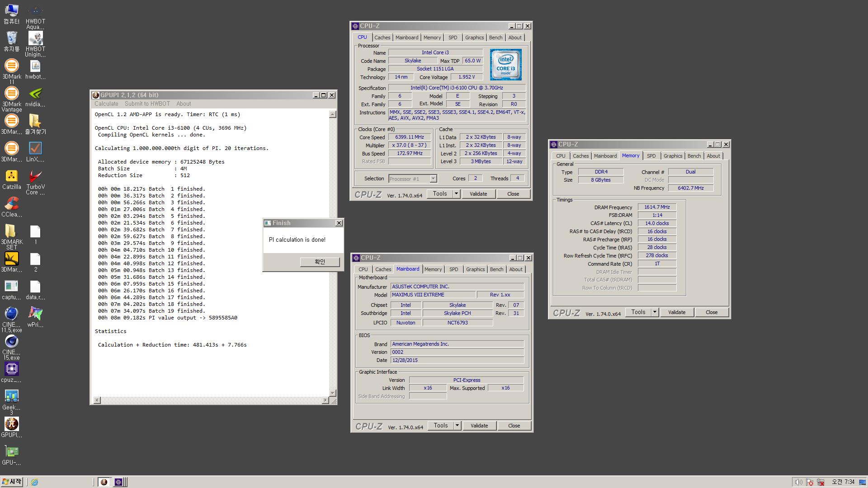Viewport: 868px width, 488px height.
Task: Switch to Caches tab in CPU window
Action: [382, 38]
